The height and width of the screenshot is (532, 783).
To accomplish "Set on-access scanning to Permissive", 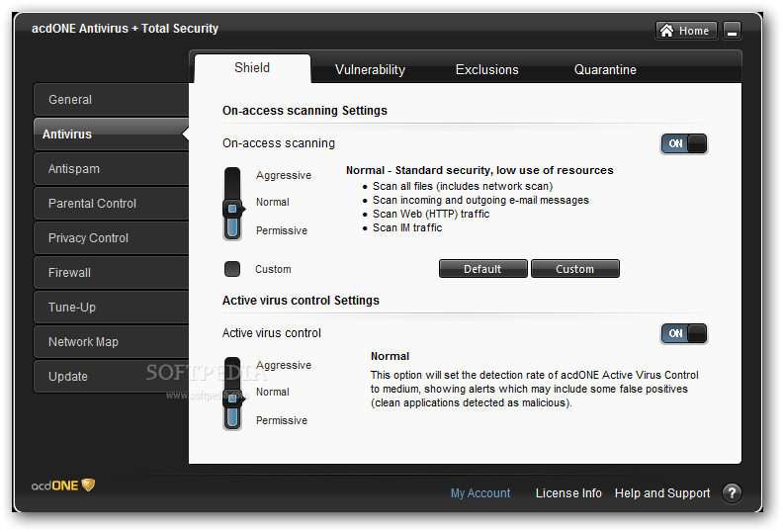I will 282,230.
